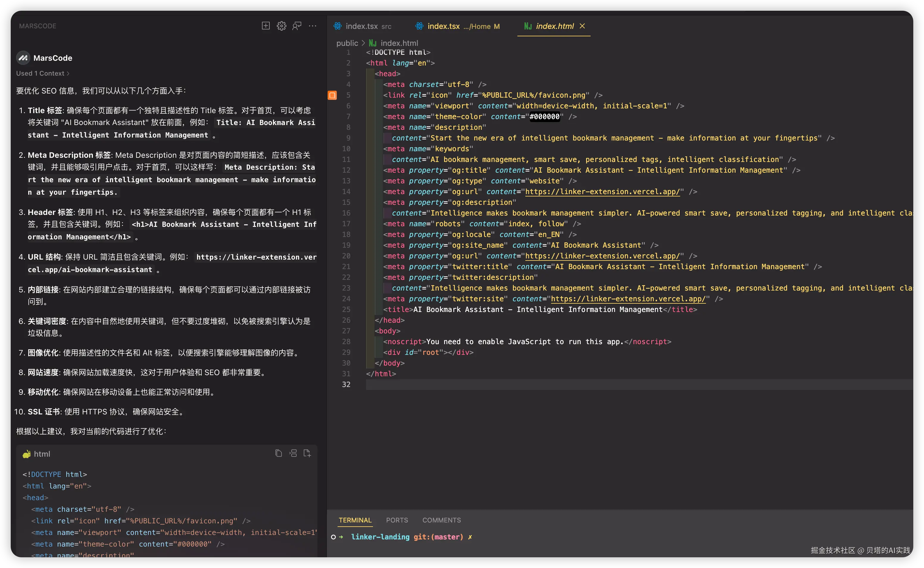Insert the HTML snippet into the editor
924x568 pixels.
coord(293,453)
